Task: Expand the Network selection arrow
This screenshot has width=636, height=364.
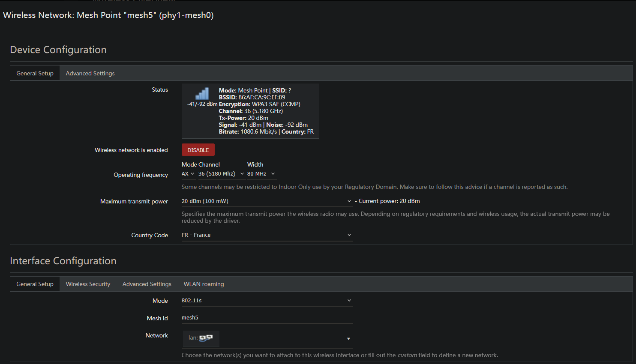Action: (x=348, y=339)
